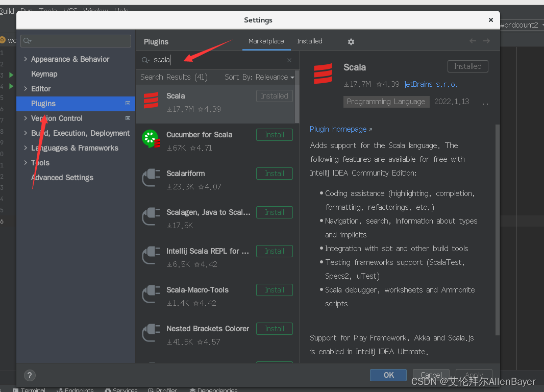Click the Cucumber for Scala plugin icon
The width and height of the screenshot is (544, 392).
pos(151,139)
